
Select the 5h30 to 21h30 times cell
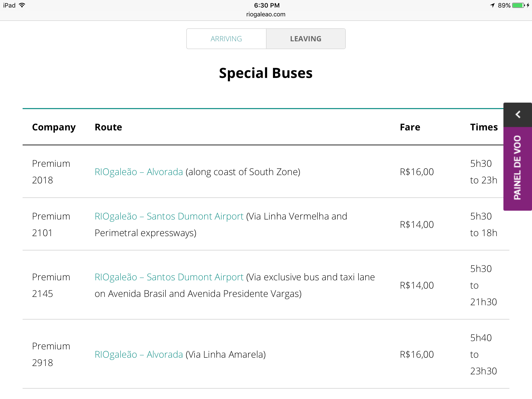(484, 285)
